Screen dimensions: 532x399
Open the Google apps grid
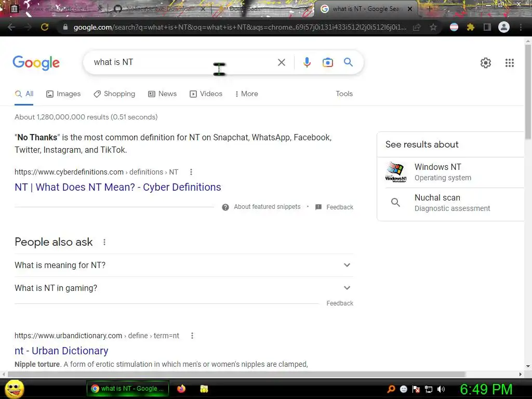pos(510,63)
